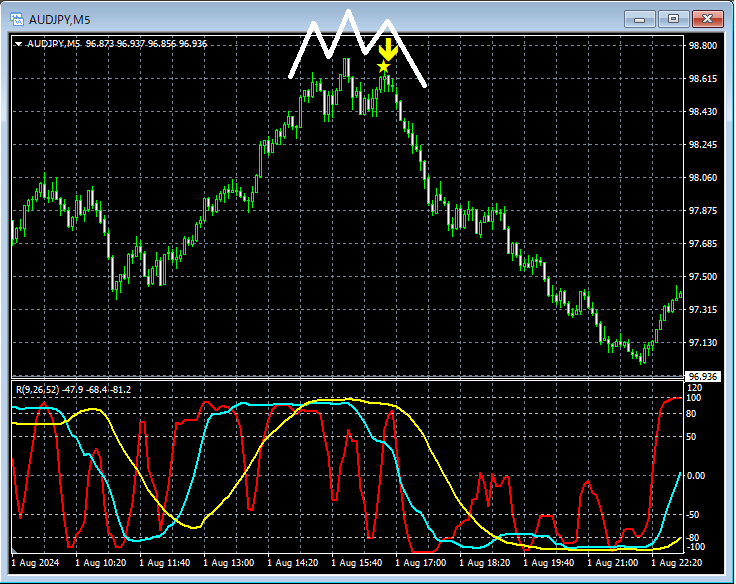Click the current price tag 96.936
This screenshot has height=584, width=736.
(703, 377)
